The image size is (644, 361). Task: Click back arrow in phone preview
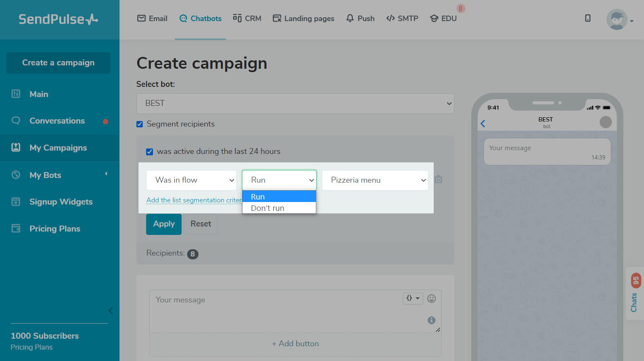pyautogui.click(x=483, y=123)
